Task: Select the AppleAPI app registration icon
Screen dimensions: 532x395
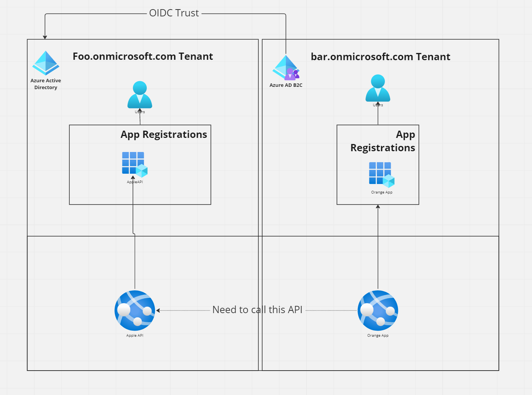Action: point(133,164)
